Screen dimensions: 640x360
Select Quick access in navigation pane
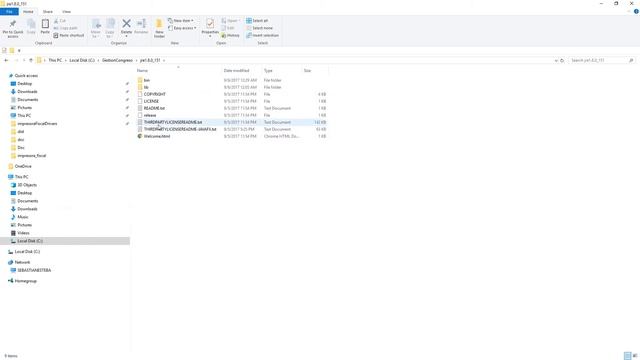pos(26,76)
